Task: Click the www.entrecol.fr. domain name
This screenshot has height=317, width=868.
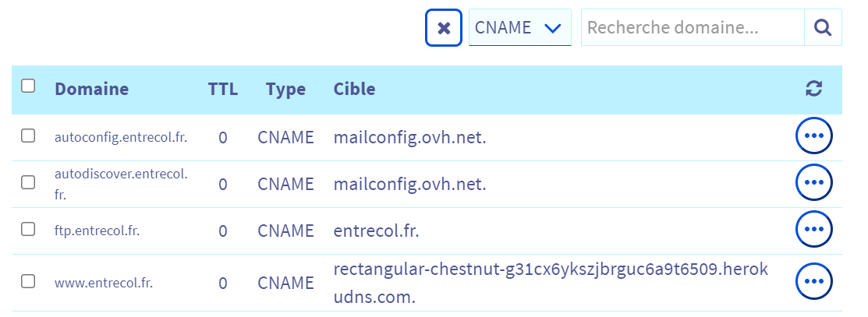Action: coord(104,283)
